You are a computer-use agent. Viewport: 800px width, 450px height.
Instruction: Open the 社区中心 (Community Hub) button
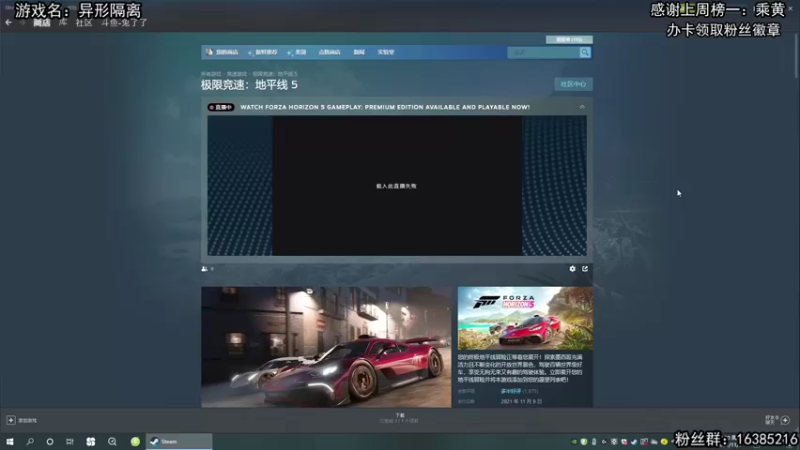point(573,84)
